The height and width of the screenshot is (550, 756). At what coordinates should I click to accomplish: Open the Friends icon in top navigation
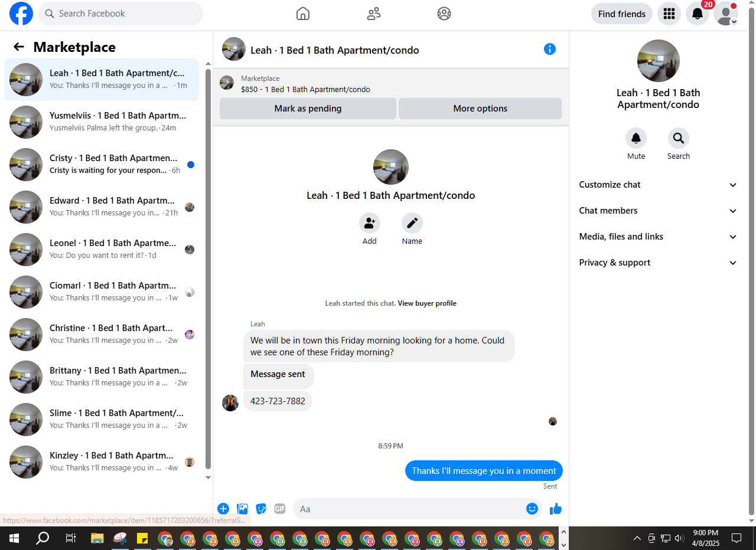tap(374, 14)
